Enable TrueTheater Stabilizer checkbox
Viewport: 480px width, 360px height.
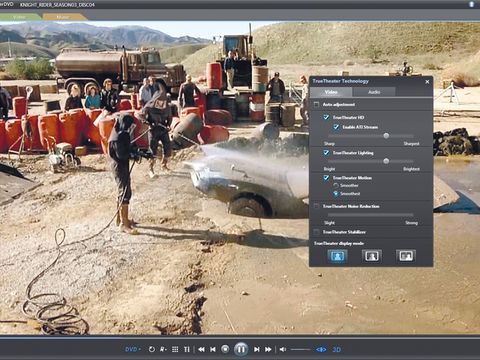(316, 232)
